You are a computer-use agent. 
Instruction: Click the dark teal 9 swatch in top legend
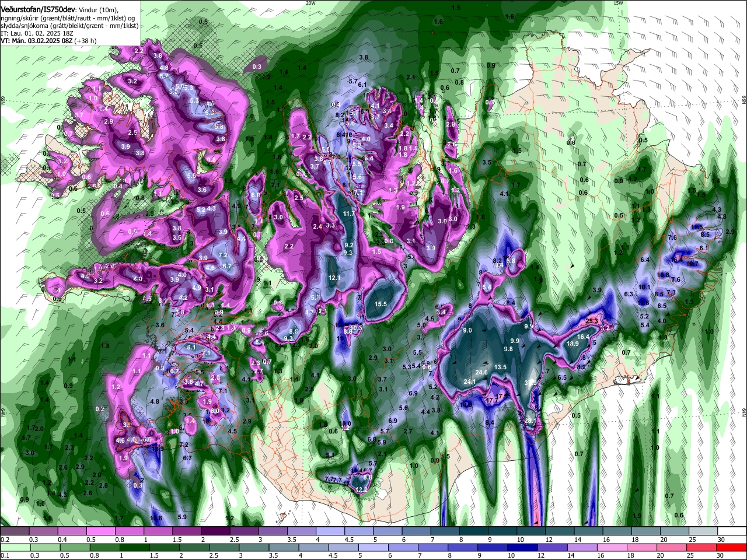[x=502, y=531]
